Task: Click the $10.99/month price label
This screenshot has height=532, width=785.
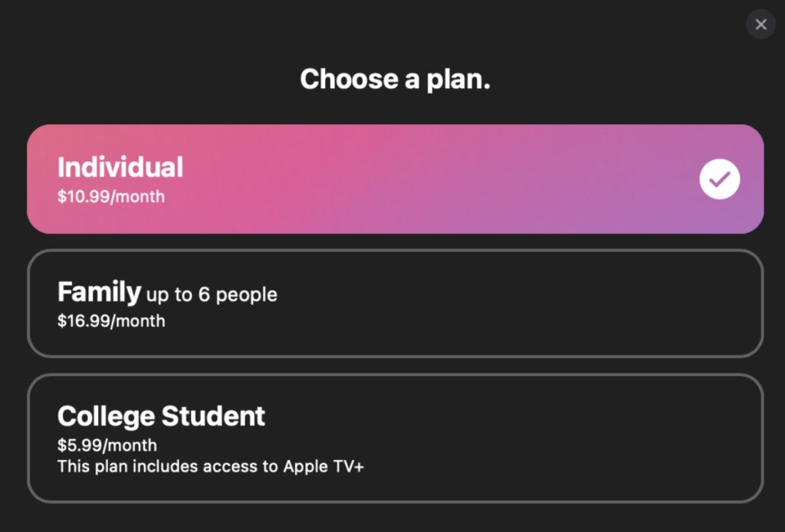Action: [x=110, y=196]
